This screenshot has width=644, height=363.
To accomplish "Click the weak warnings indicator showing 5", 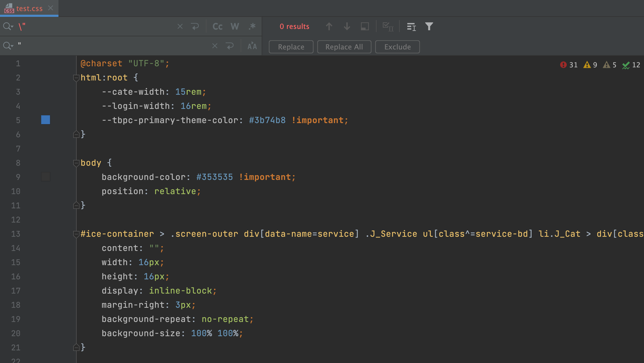I will [610, 65].
